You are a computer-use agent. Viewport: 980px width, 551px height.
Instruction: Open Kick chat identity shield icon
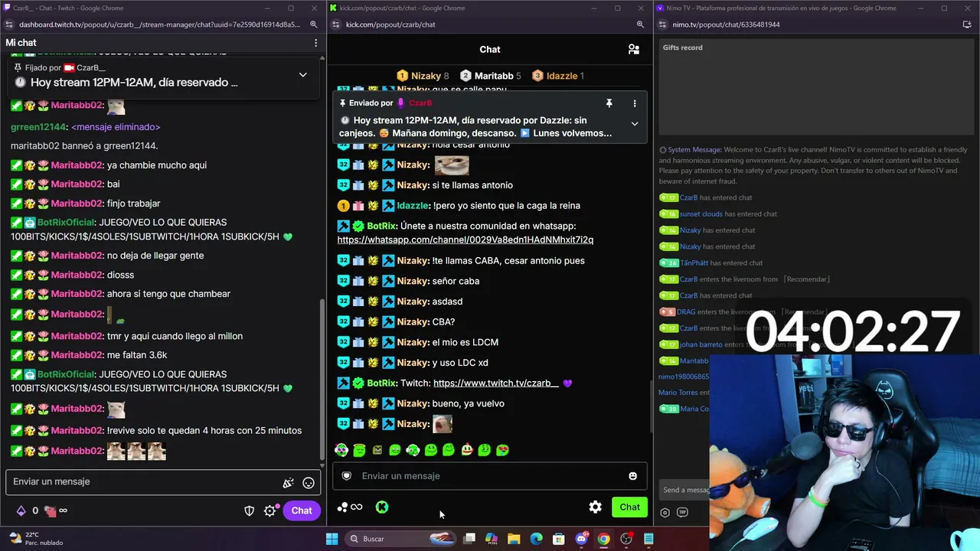346,476
